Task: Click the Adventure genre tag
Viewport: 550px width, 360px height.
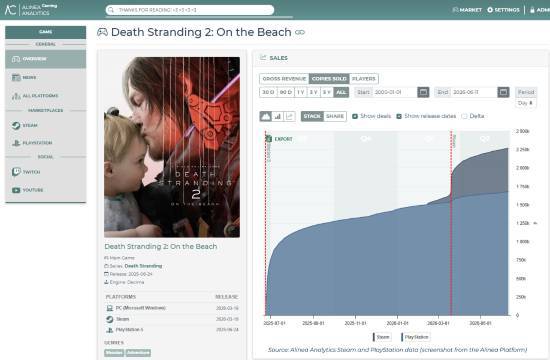Action: point(138,353)
